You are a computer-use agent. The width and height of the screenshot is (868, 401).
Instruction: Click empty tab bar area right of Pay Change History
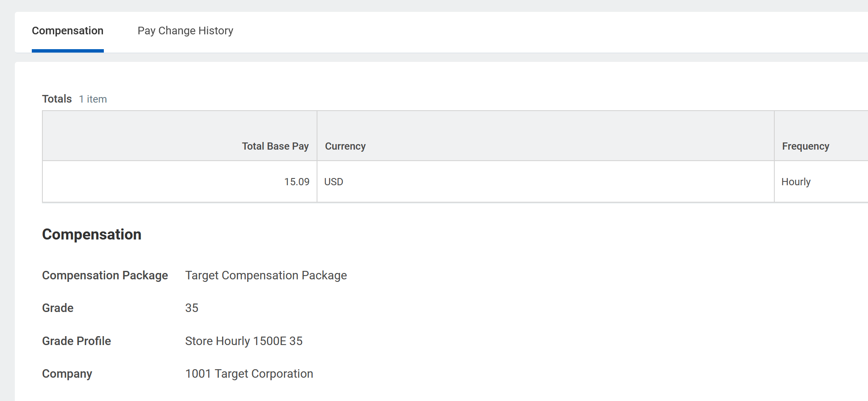(551, 32)
